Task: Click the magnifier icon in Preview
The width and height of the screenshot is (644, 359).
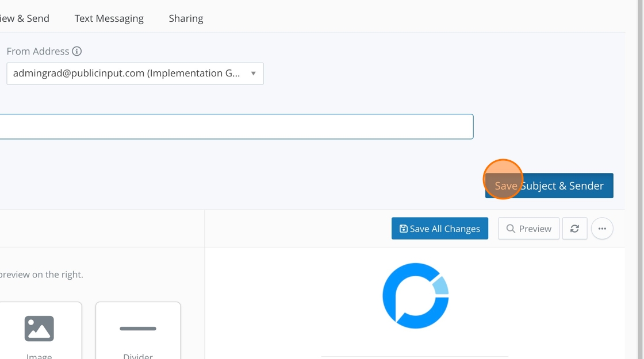Action: (511, 229)
